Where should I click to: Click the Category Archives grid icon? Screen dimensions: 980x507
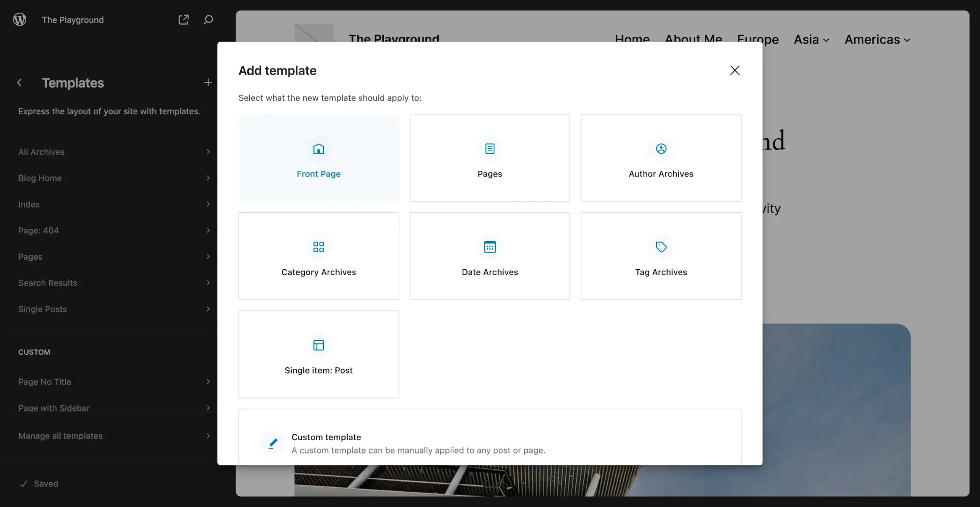click(x=319, y=247)
